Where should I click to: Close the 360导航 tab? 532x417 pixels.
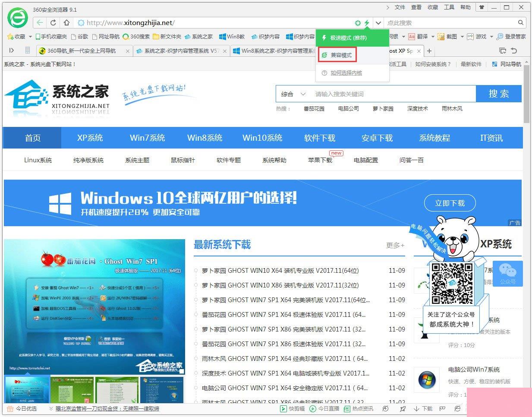click(128, 51)
